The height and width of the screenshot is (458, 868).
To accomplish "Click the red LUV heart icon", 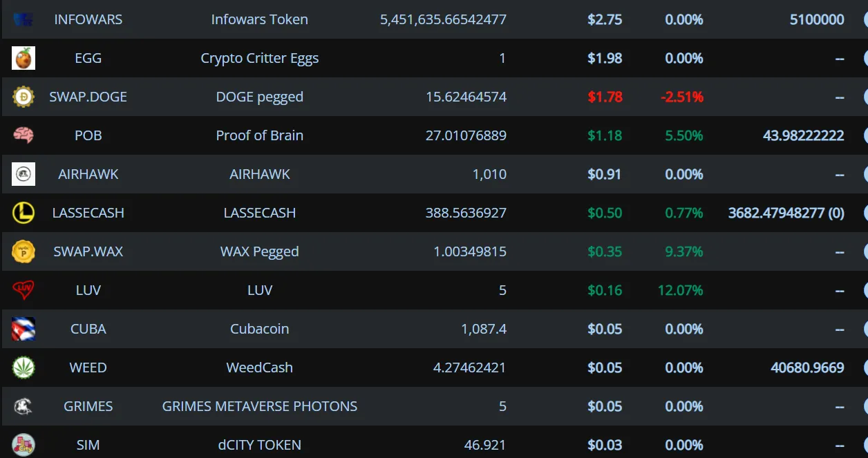I will pos(23,290).
